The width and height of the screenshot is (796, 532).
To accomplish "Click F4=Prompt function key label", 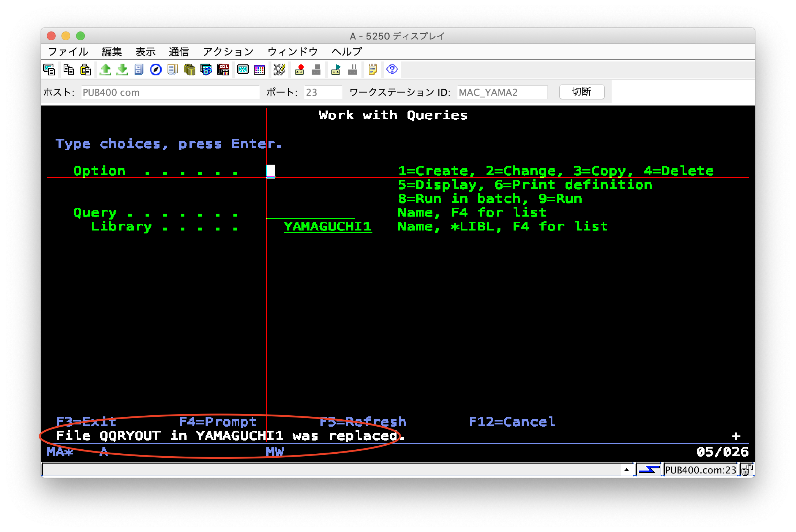I will click(x=218, y=422).
